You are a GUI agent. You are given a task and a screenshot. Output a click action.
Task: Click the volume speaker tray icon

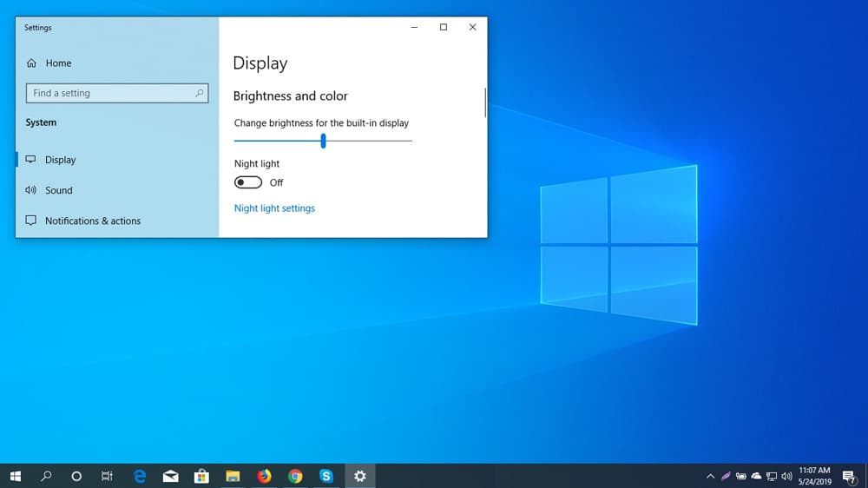click(786, 476)
